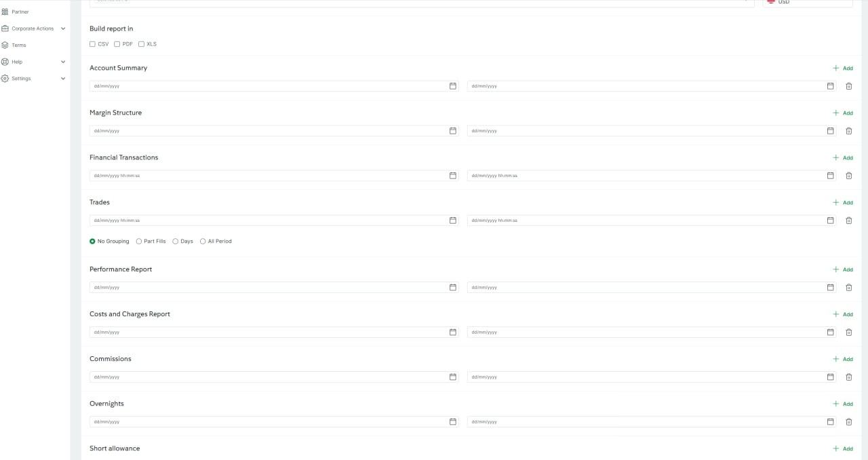868x460 pixels.
Task: Click the Costs and Charges start date field
Action: click(268, 332)
